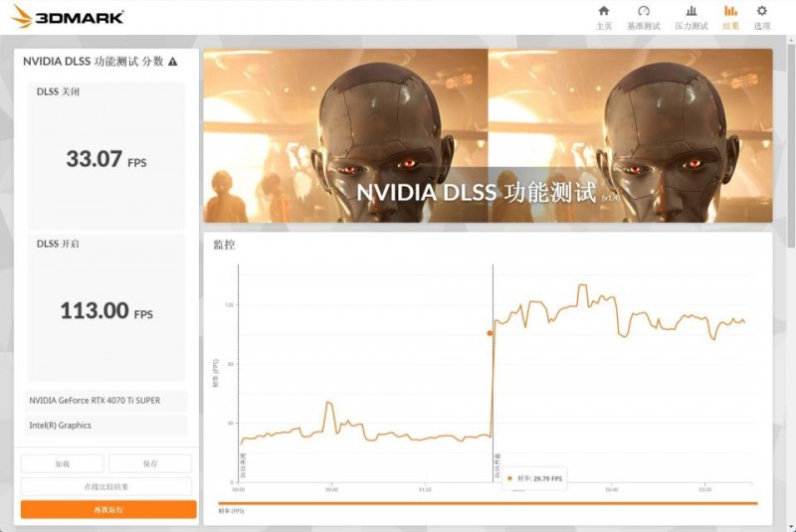The image size is (796, 532).
Task: Click the warning triangle beside the score title
Action: click(173, 62)
